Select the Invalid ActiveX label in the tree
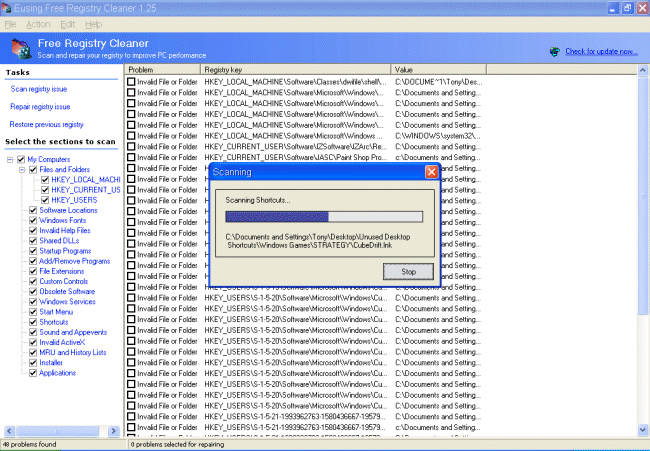The image size is (650, 451). [62, 342]
